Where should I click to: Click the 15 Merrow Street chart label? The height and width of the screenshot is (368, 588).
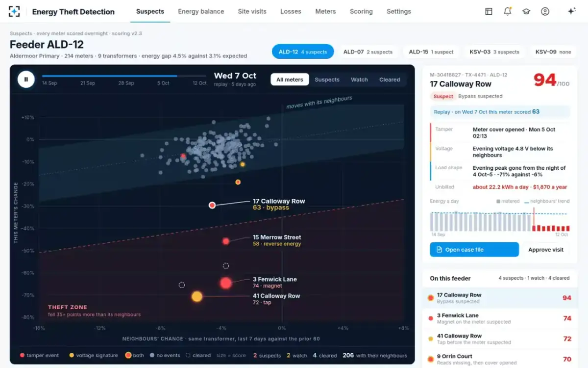pos(277,240)
